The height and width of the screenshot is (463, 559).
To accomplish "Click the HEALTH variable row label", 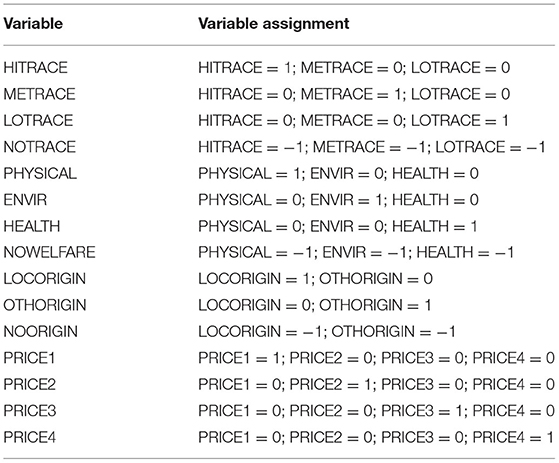I will [32, 226].
